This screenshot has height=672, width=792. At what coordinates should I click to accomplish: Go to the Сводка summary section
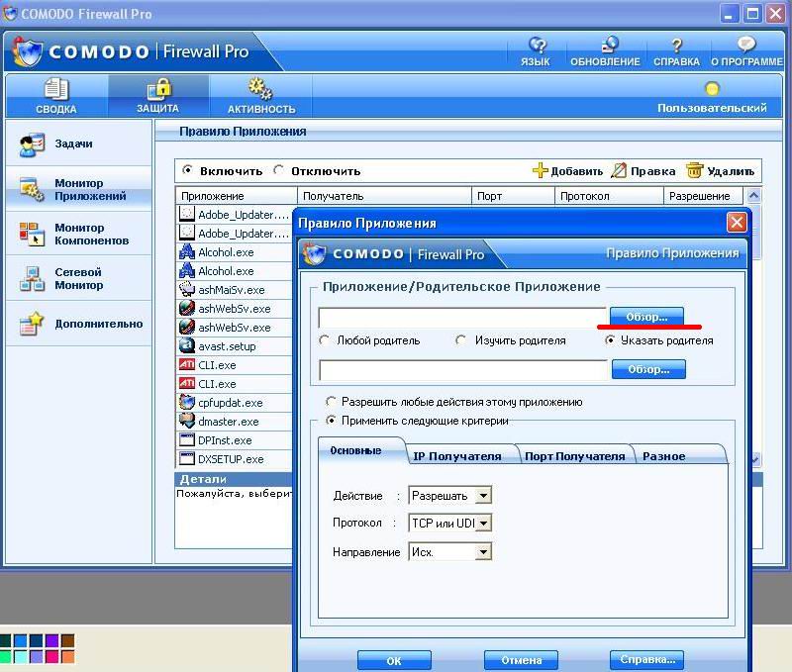[x=56, y=96]
